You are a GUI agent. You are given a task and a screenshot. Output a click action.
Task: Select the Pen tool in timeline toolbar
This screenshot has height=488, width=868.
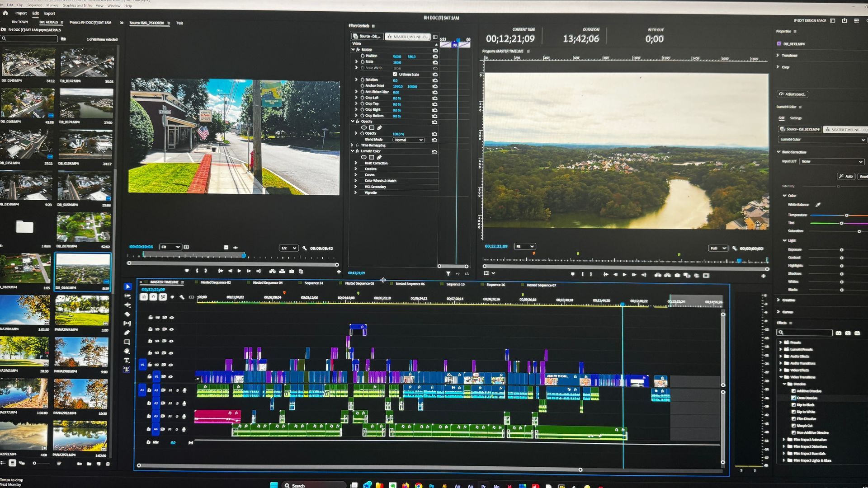coord(127,333)
